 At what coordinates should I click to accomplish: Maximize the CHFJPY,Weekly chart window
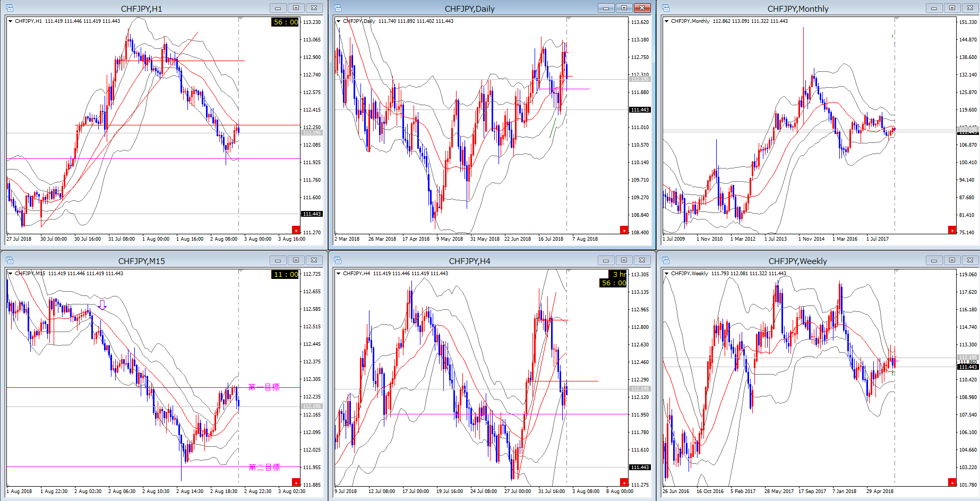click(x=952, y=260)
